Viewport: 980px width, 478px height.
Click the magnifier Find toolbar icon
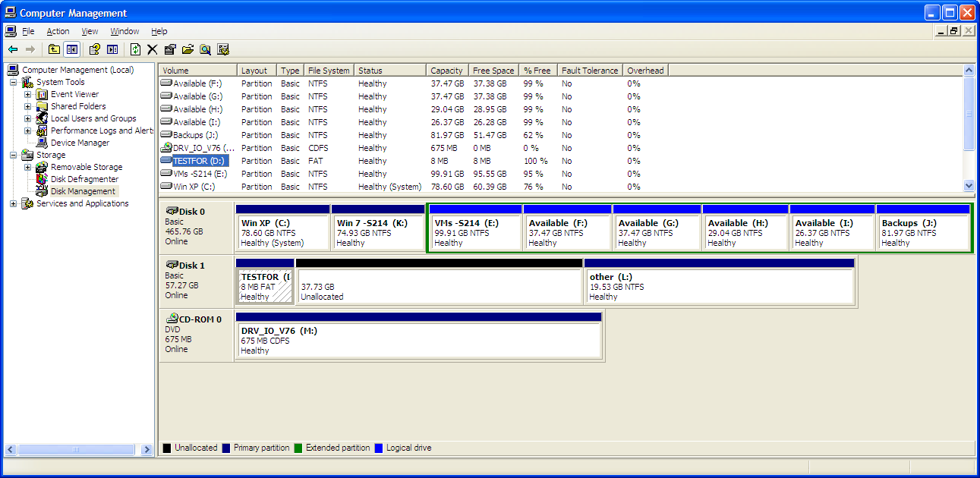click(x=205, y=49)
